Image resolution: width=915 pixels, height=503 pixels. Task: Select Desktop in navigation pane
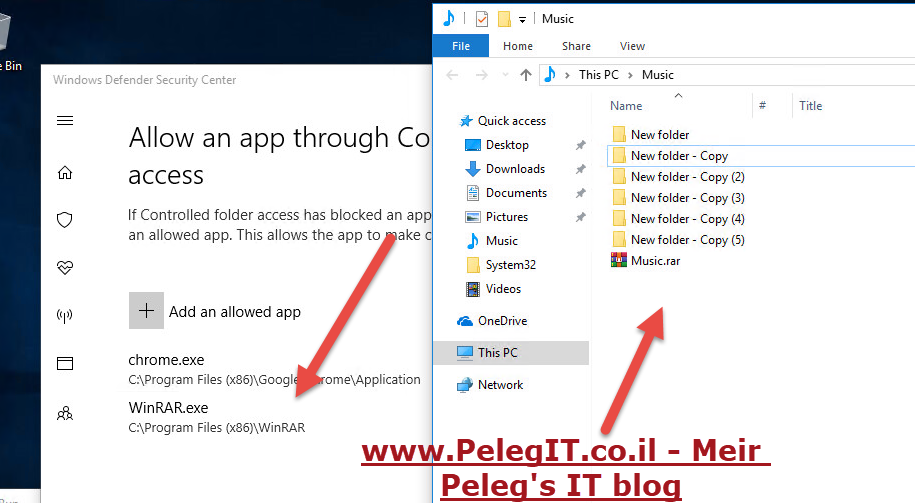pyautogui.click(x=507, y=145)
